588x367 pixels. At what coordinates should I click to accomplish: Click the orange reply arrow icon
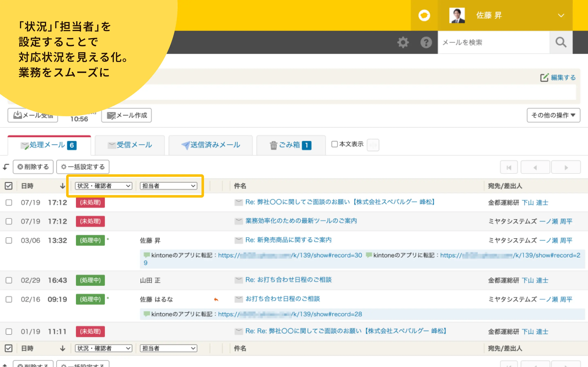216,300
